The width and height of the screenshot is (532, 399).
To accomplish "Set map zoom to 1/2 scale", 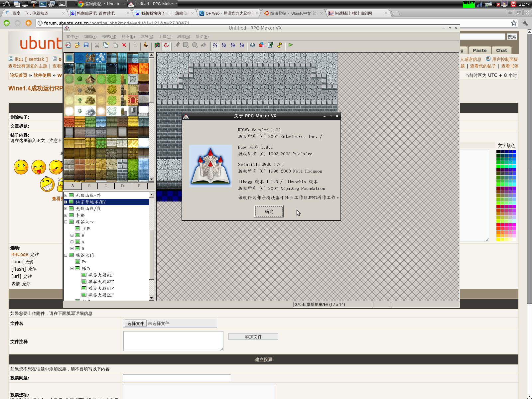I will click(x=224, y=45).
